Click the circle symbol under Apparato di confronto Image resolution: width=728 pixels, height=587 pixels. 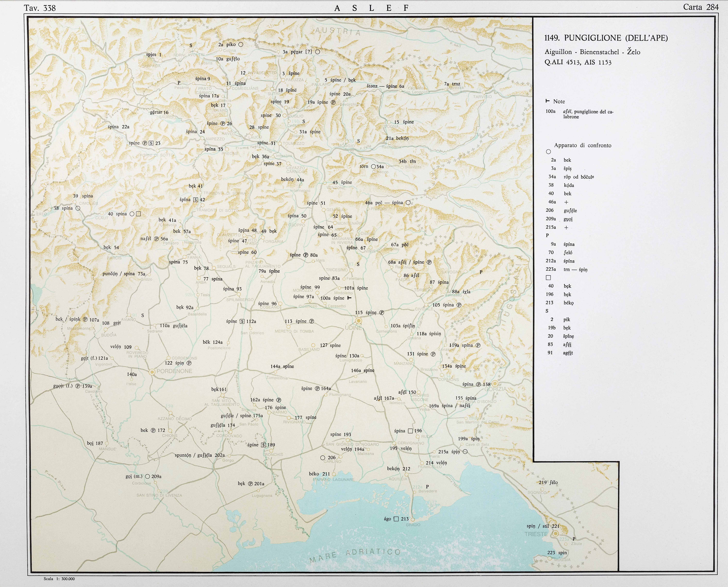pyautogui.click(x=548, y=152)
